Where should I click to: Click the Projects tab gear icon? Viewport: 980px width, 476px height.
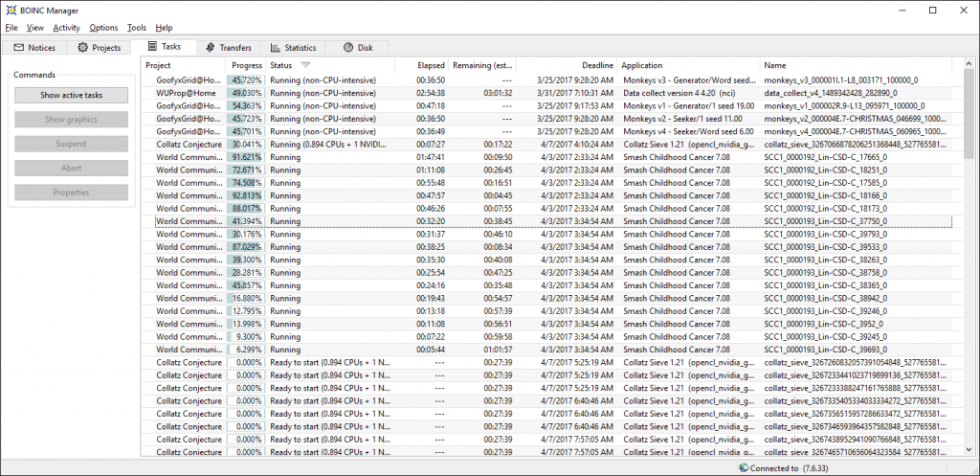point(82,48)
